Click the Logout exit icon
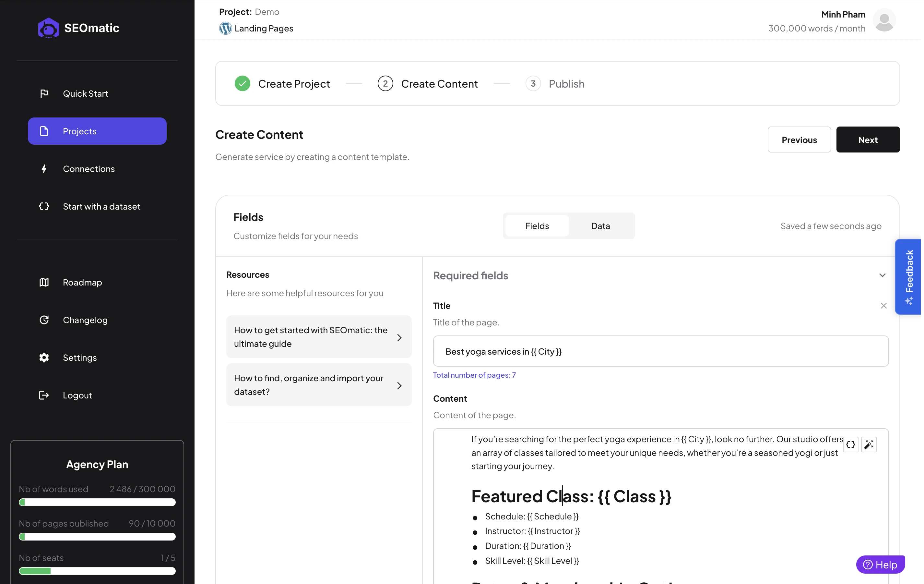Viewport: 924px width, 584px height. [x=44, y=395]
